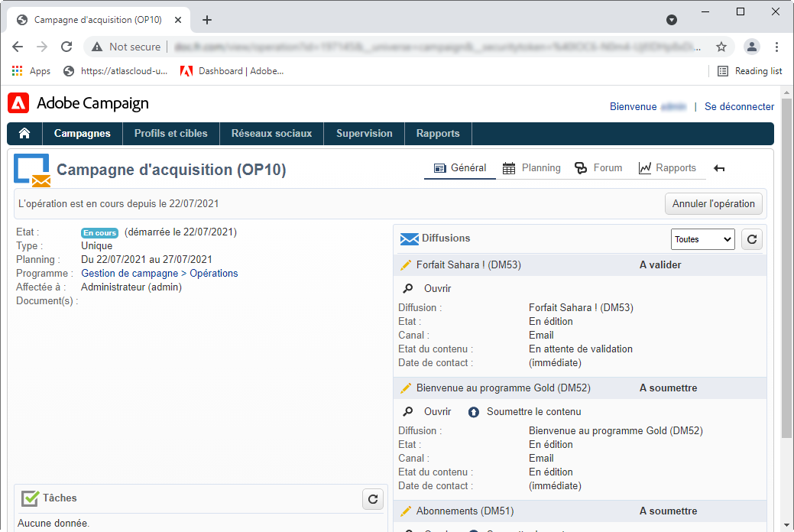794x532 pixels.
Task: Open the Supervision menu
Action: coord(364,133)
